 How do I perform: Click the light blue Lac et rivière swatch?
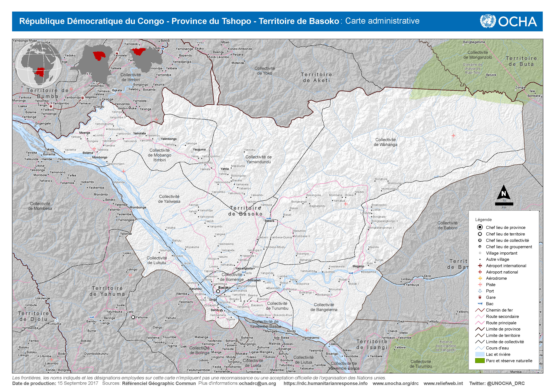click(x=480, y=354)
